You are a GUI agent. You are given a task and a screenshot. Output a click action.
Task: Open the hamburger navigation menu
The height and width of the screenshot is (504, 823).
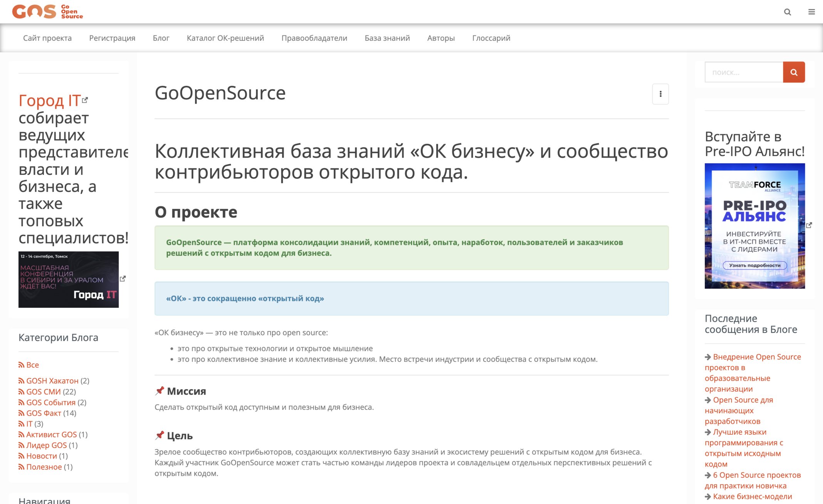click(811, 12)
